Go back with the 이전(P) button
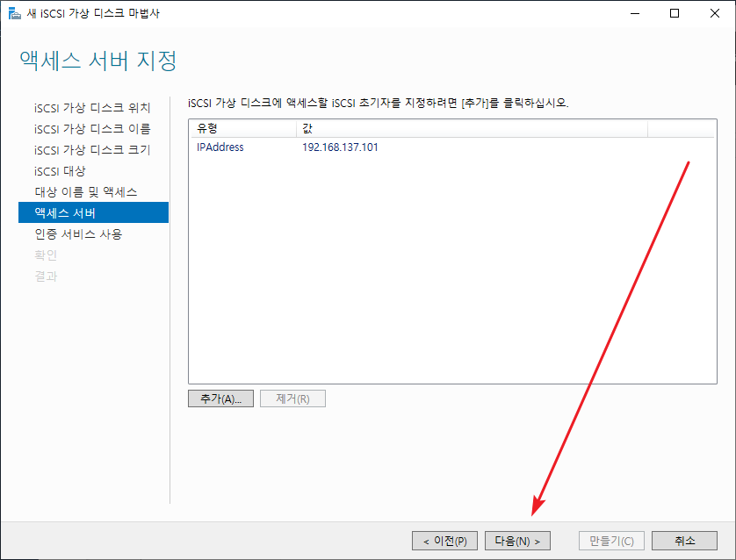Viewport: 736px width, 560px height. (x=444, y=541)
